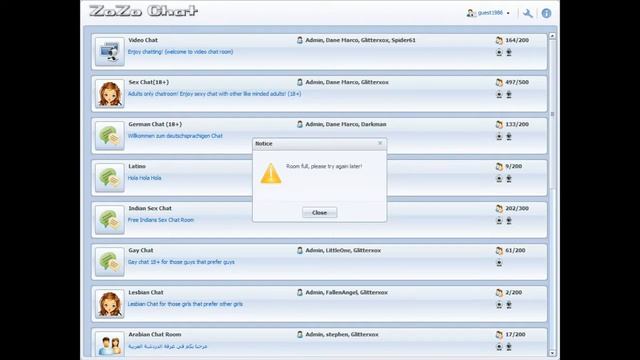Open the wrench settings icon

tap(527, 13)
